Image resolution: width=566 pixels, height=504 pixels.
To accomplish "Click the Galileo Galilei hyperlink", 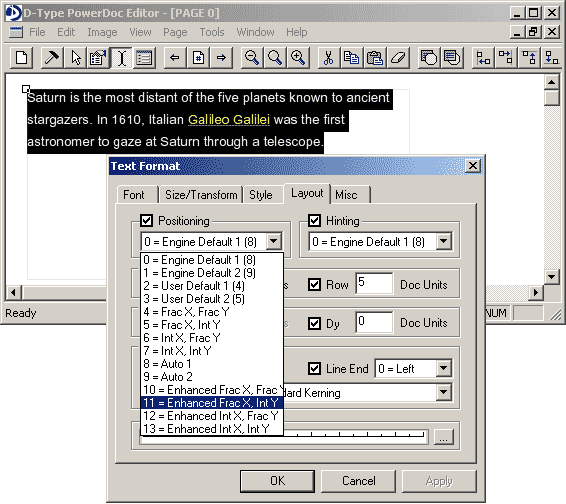I will coord(229,120).
